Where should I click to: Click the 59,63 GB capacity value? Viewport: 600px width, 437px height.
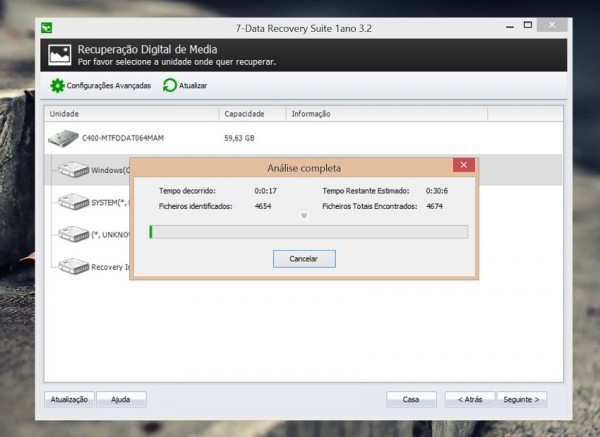pos(240,138)
